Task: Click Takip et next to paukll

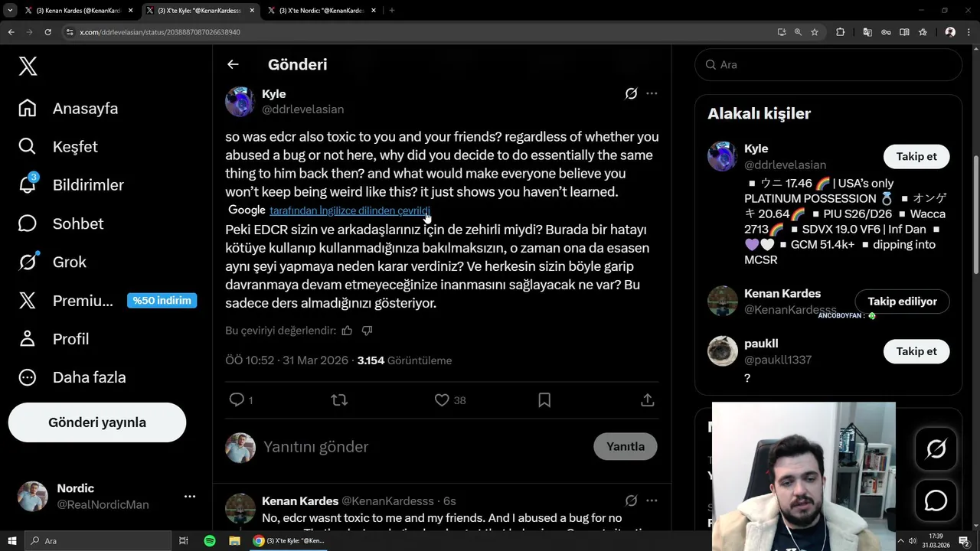Action: (916, 351)
